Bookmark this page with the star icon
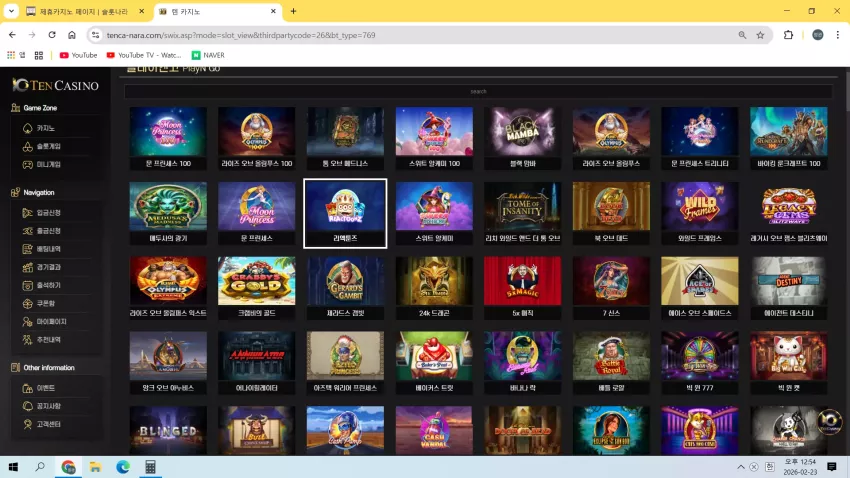Screen dimensions: 850x478 click(x=761, y=35)
